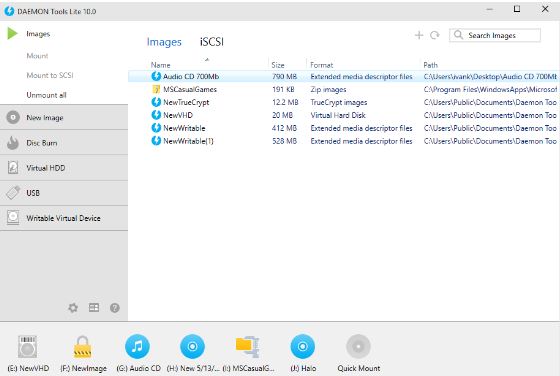
Task: Open the help question mark icon
Action: coord(115,307)
